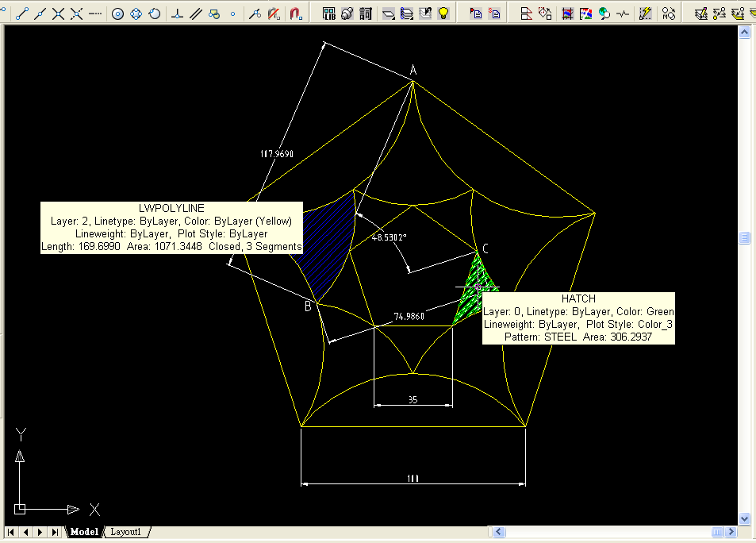
Task: Click the mechanical part icon beside LIB
Action: tap(347, 13)
